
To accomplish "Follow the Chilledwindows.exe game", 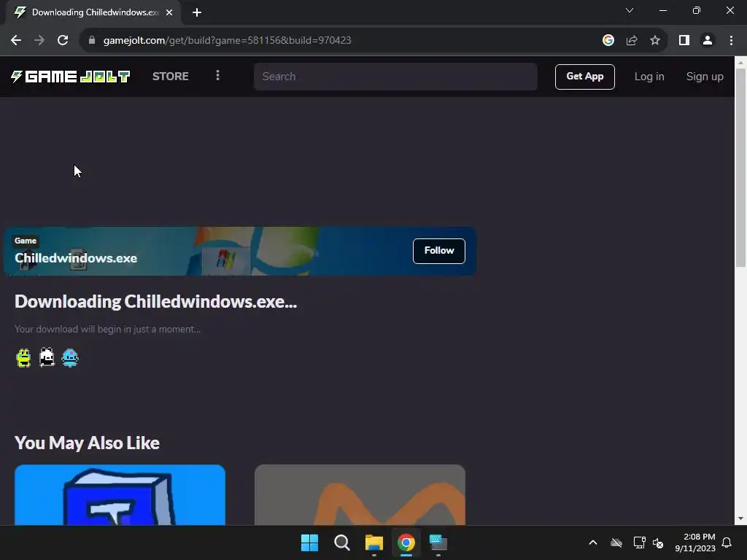I will click(438, 251).
